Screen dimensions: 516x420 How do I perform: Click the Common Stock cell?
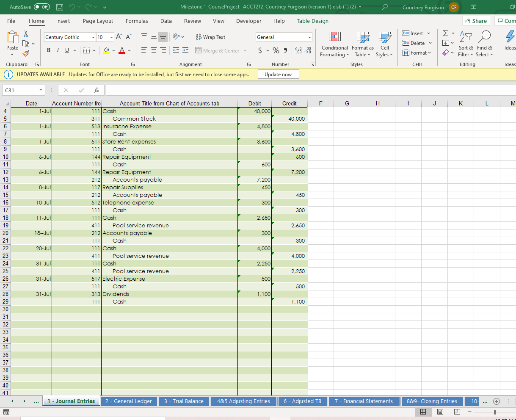pyautogui.click(x=169, y=119)
